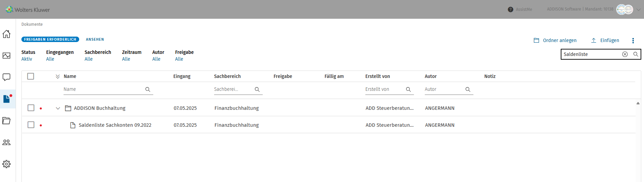Clear the Saldenliste search text
Screen dimensions: 644x182
[625, 54]
